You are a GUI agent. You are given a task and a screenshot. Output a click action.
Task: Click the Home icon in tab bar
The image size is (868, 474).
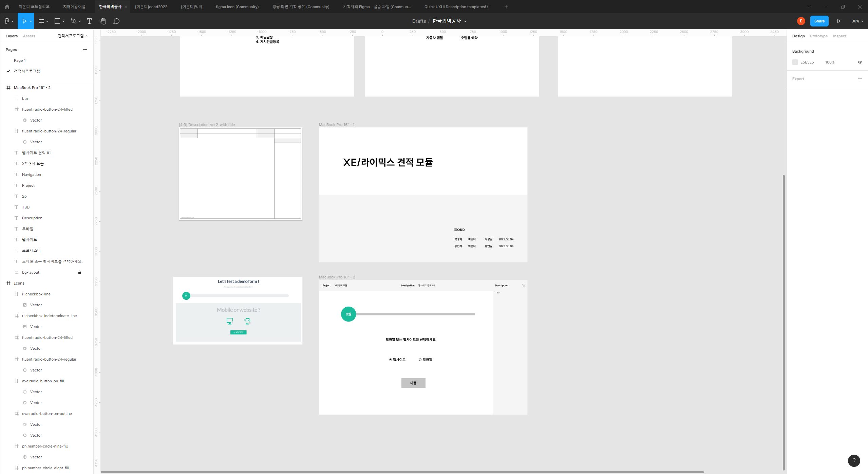[7, 7]
